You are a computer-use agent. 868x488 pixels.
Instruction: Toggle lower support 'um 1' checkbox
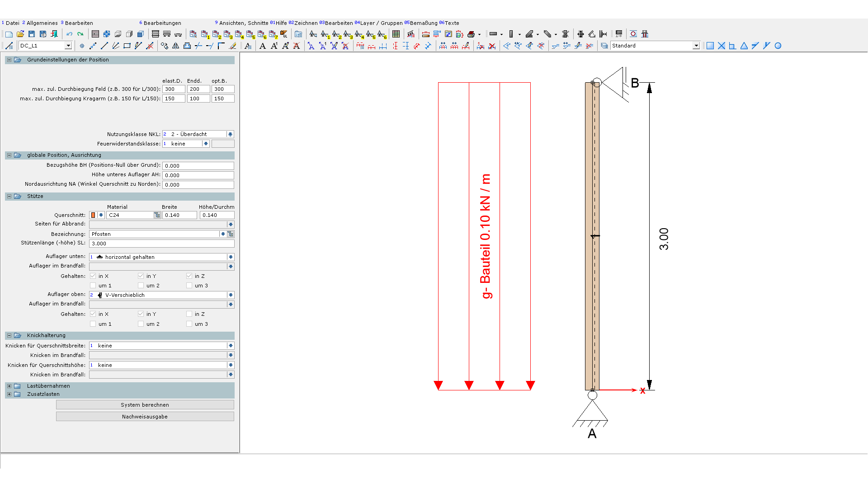(x=93, y=286)
